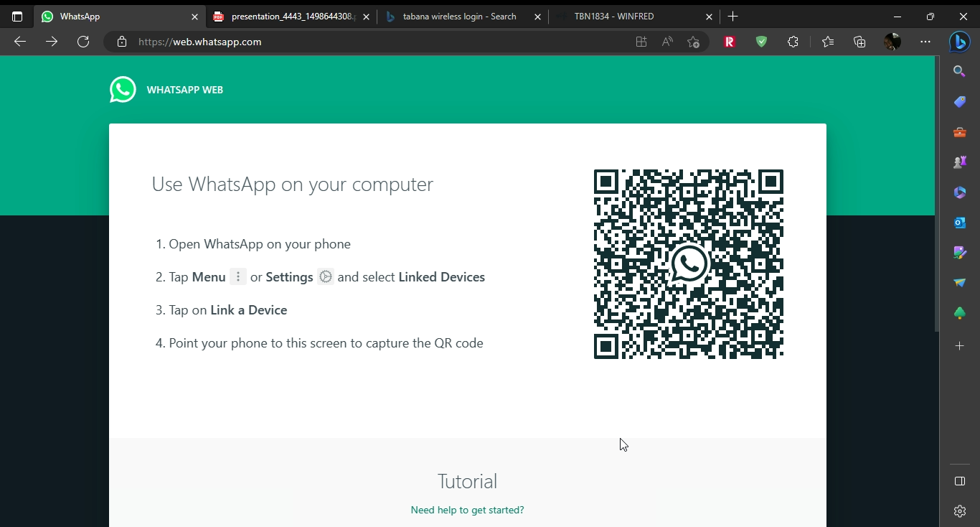The image size is (980, 527).
Task: Refresh the current page
Action: [x=83, y=42]
